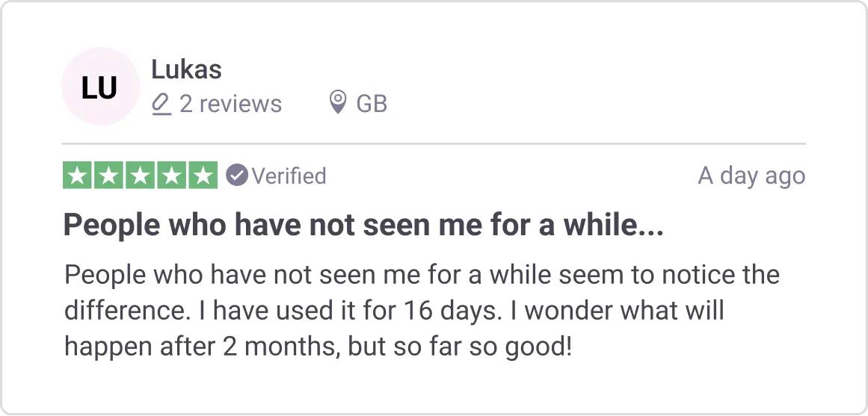Click the location pin icon

(338, 102)
